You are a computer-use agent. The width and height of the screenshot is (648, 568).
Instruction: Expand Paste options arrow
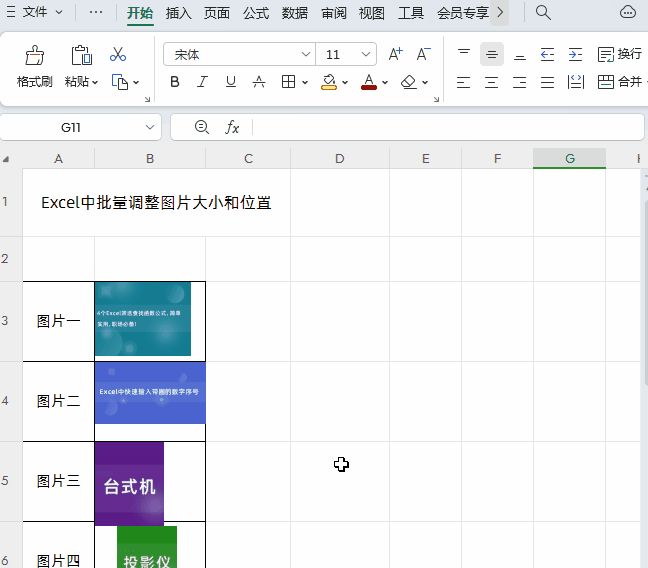pos(95,82)
